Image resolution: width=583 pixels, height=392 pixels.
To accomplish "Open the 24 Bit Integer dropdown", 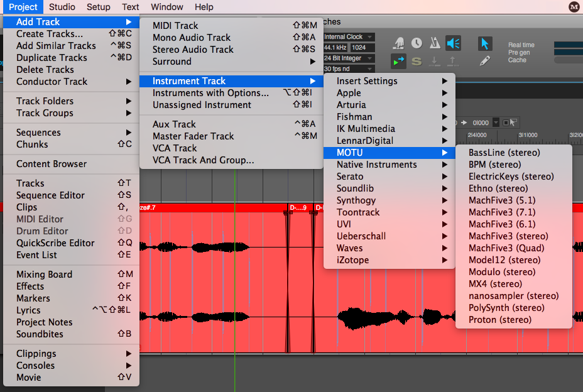I will 349,58.
